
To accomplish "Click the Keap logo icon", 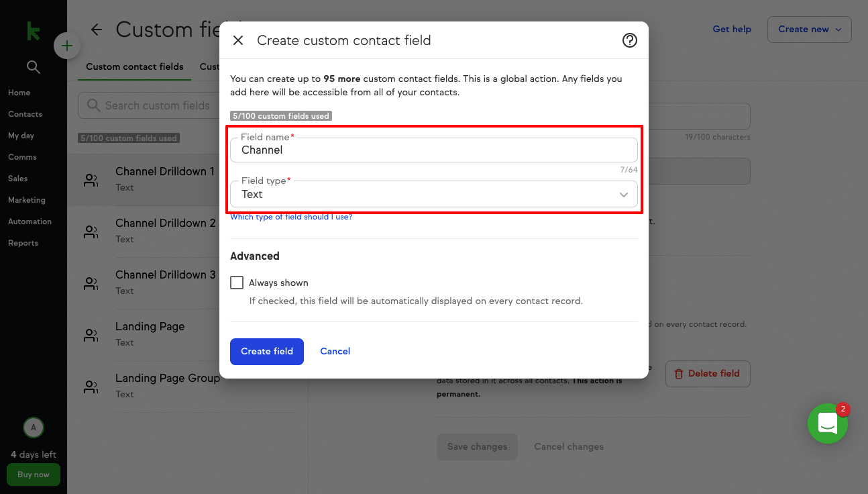I will (33, 31).
